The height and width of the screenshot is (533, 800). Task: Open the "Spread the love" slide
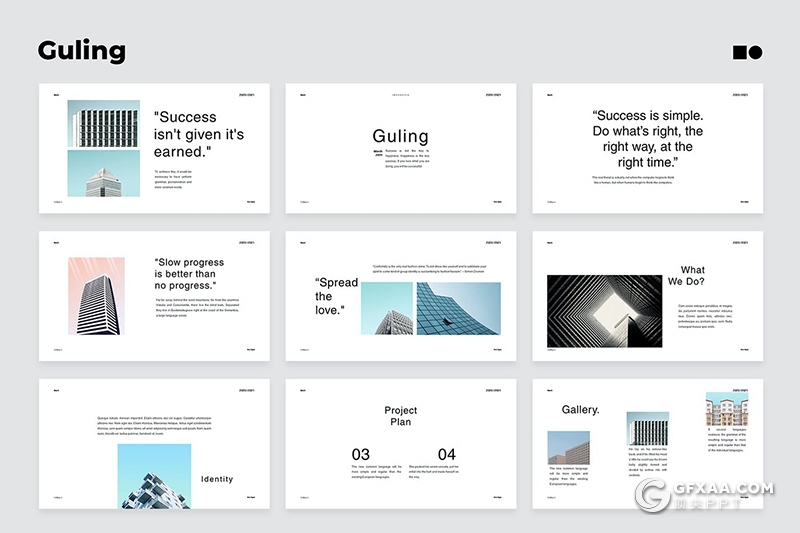click(400, 296)
